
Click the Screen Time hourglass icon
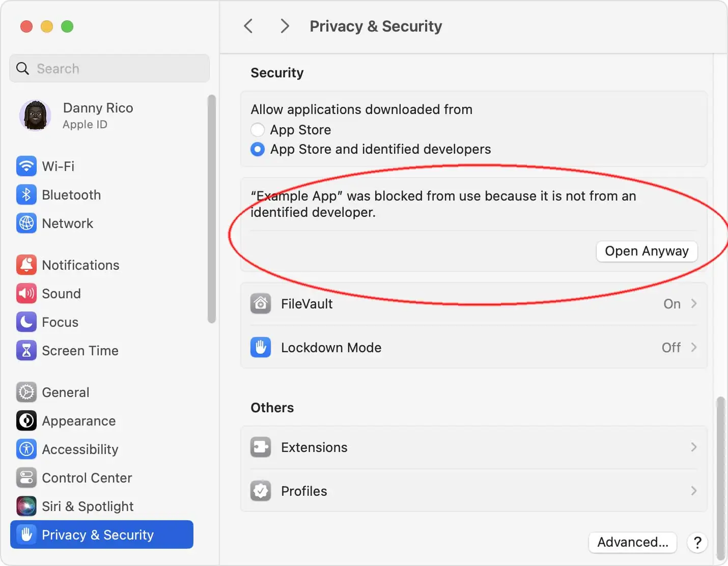26,350
